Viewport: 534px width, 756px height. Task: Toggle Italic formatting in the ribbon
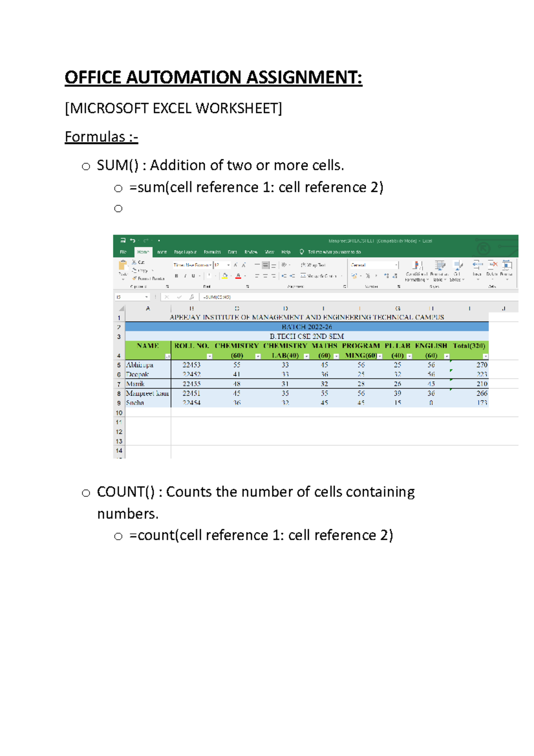click(x=185, y=276)
